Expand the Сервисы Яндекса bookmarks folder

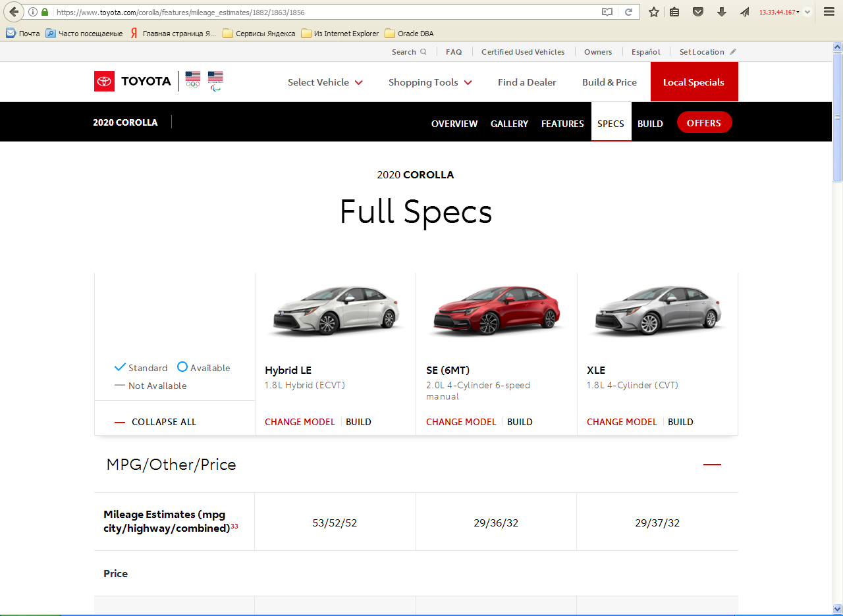coord(259,33)
